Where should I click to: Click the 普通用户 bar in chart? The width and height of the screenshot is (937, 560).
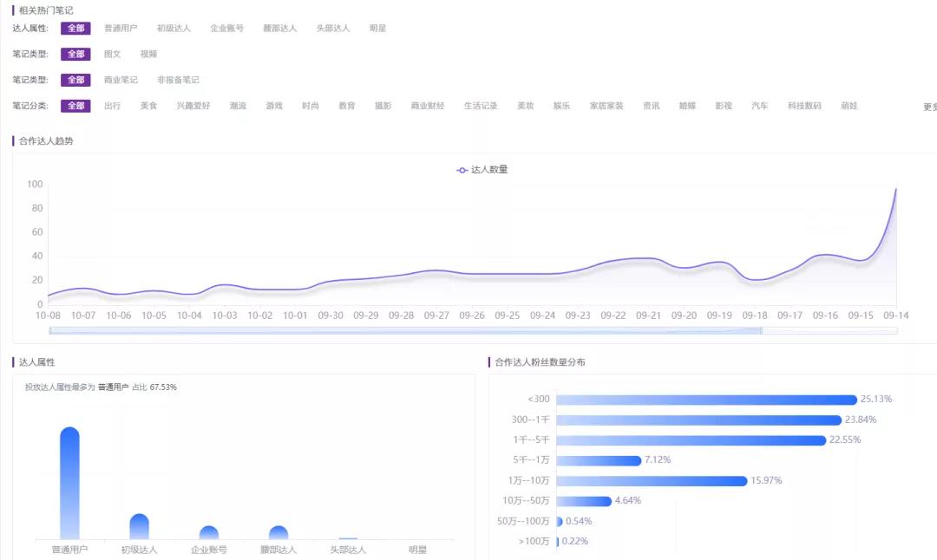(70, 483)
